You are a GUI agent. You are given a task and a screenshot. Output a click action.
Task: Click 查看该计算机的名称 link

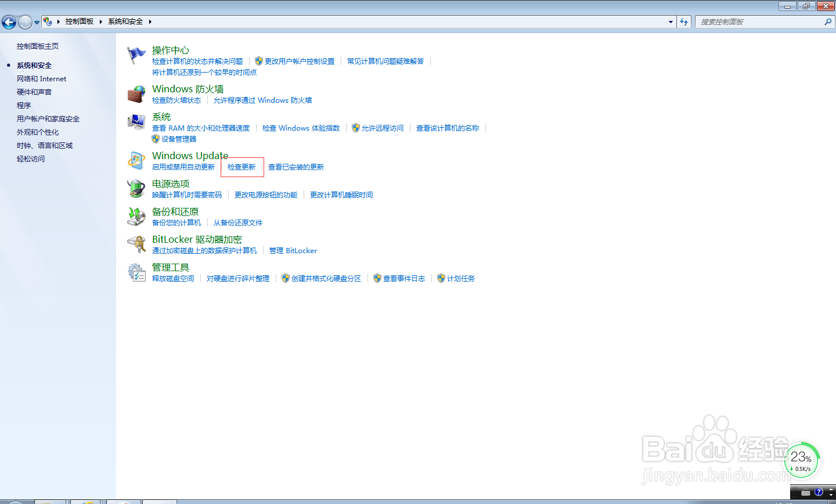pos(448,128)
